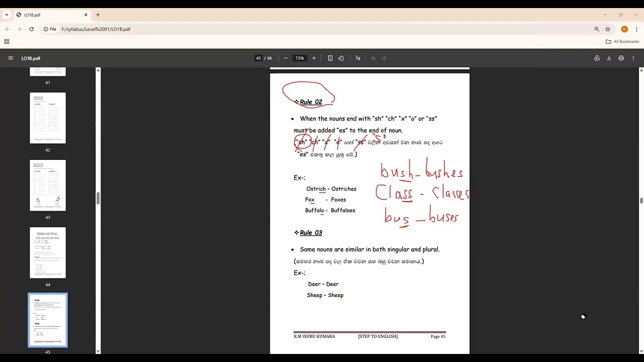Click the Rule 03 heading
Image resolution: width=644 pixels, height=362 pixels.
(x=311, y=233)
